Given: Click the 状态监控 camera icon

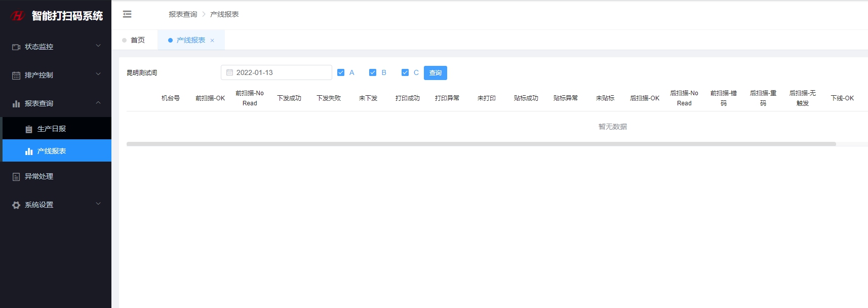Looking at the screenshot, I should (16, 47).
